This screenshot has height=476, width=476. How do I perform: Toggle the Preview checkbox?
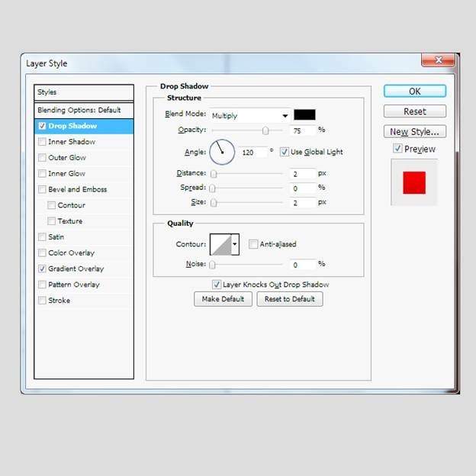click(397, 149)
